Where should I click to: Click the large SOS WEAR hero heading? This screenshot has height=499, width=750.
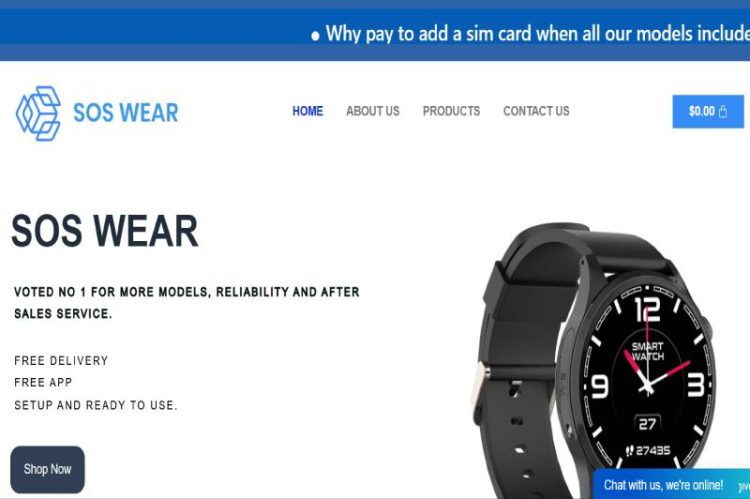pyautogui.click(x=105, y=231)
